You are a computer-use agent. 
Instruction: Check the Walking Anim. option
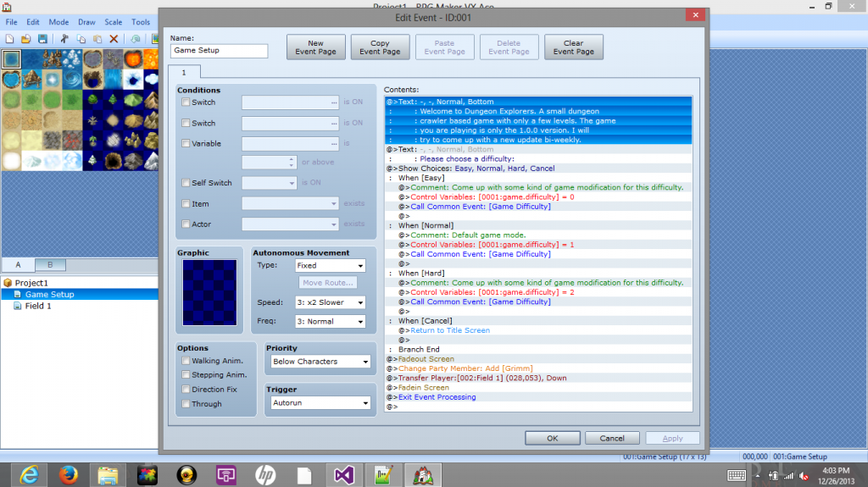coord(186,361)
